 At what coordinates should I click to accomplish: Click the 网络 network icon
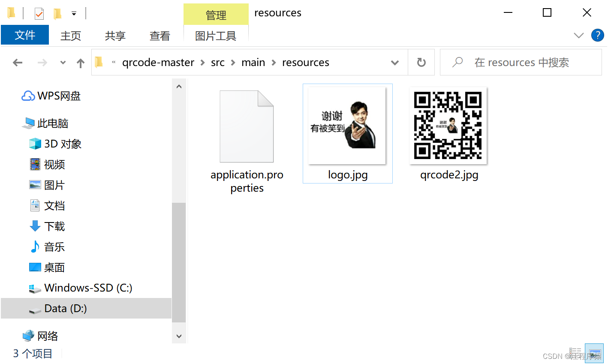(28, 336)
